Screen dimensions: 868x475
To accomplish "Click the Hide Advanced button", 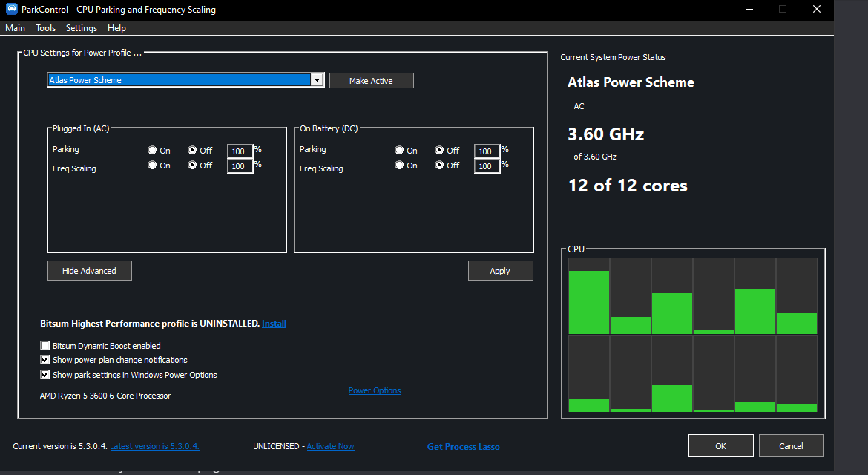I will click(90, 271).
